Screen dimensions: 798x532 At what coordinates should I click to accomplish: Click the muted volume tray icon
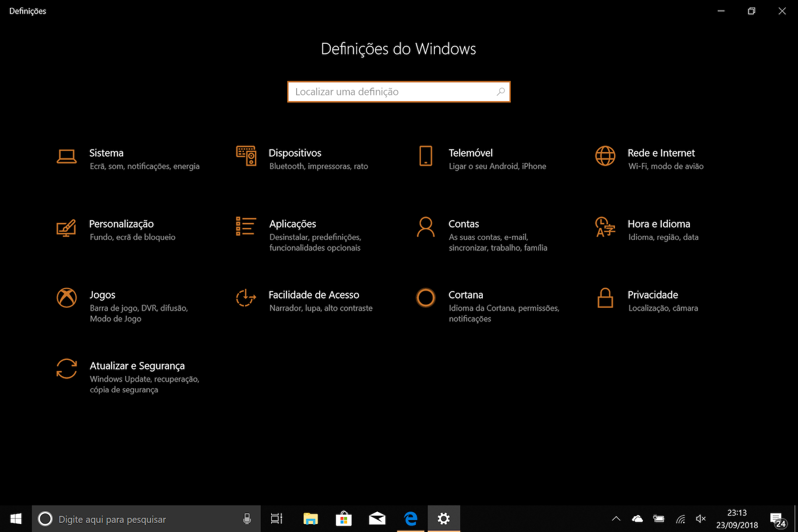pos(701,519)
